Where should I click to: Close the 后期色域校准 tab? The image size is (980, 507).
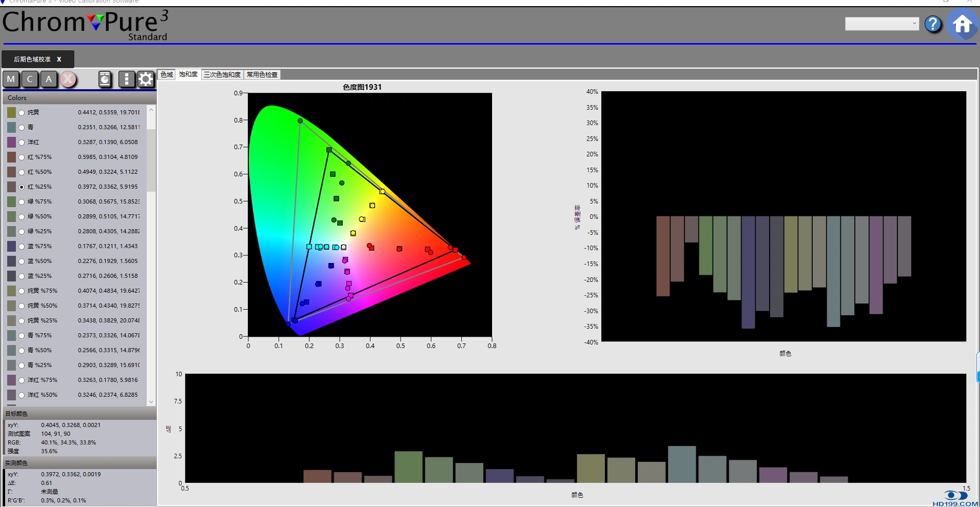pos(59,59)
